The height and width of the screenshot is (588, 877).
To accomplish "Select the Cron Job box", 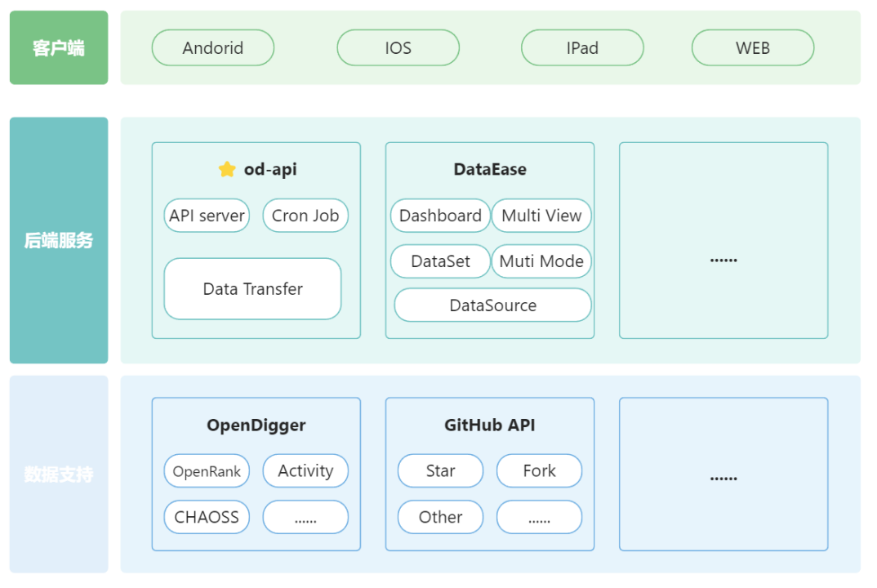I will coord(305,216).
